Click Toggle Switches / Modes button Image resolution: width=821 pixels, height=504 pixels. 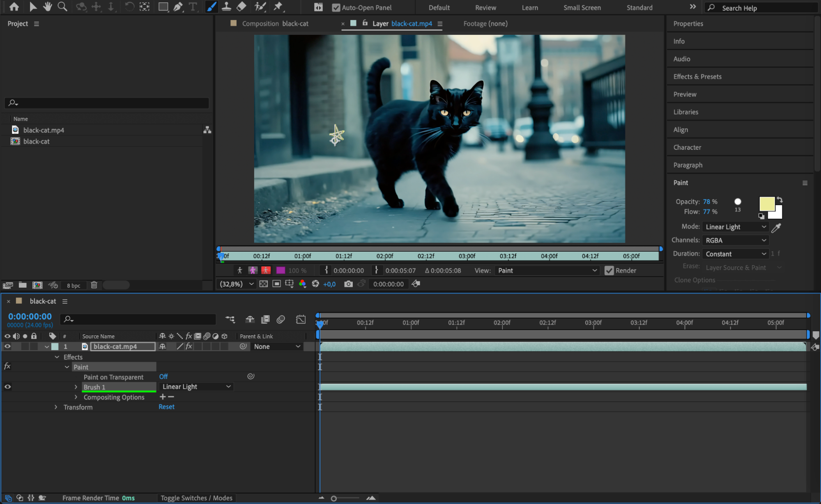coord(196,498)
